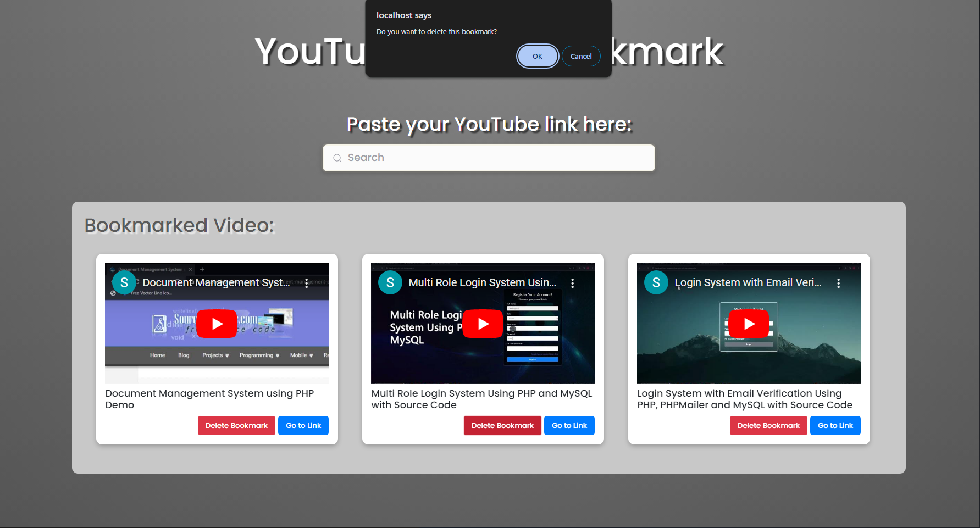Click 'Document Management System using PHP Demo' caption
This screenshot has height=528, width=980.
[209, 399]
